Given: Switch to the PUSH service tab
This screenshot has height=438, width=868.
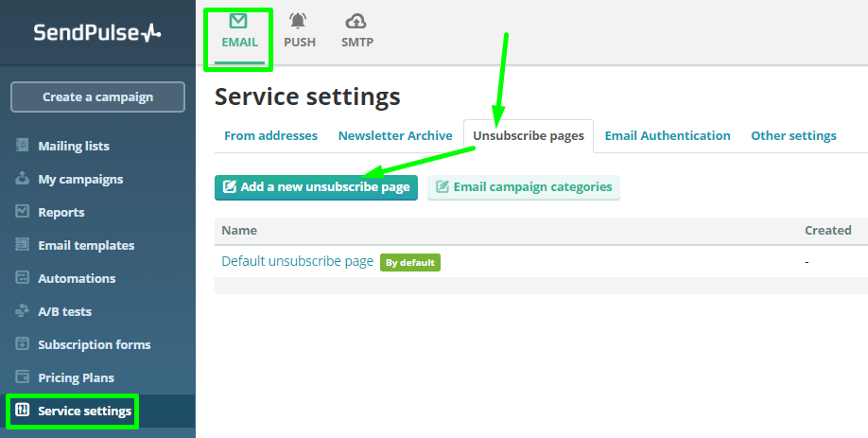Looking at the screenshot, I should (300, 32).
